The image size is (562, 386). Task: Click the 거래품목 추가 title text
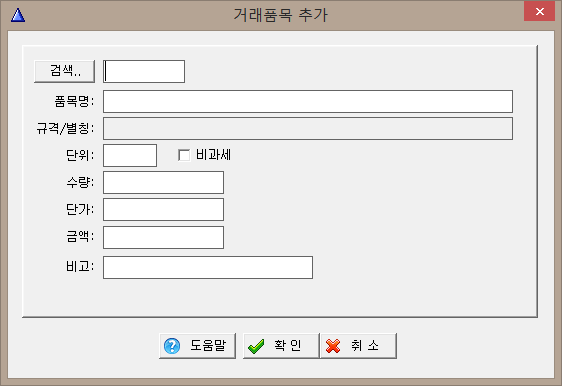click(x=281, y=15)
